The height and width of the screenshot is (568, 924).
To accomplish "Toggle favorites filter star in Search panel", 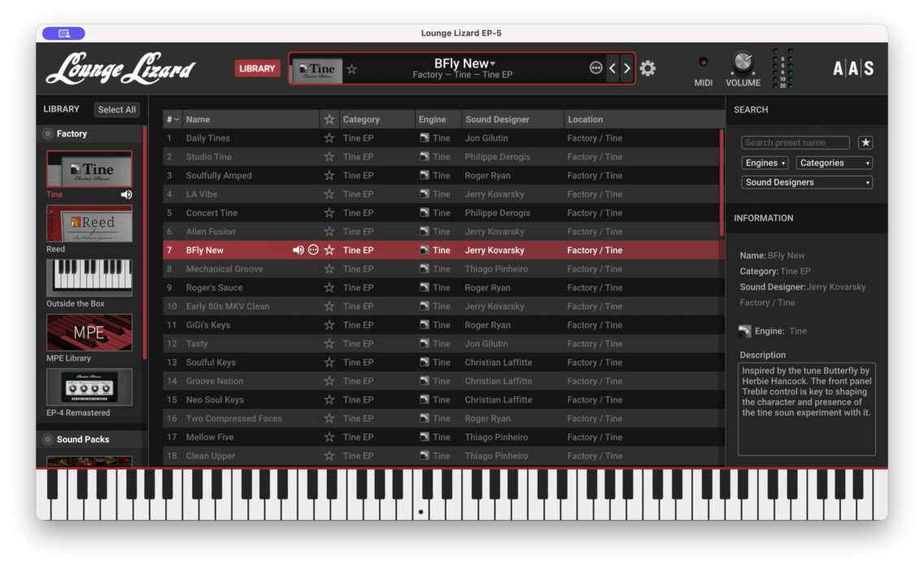I will [x=865, y=142].
